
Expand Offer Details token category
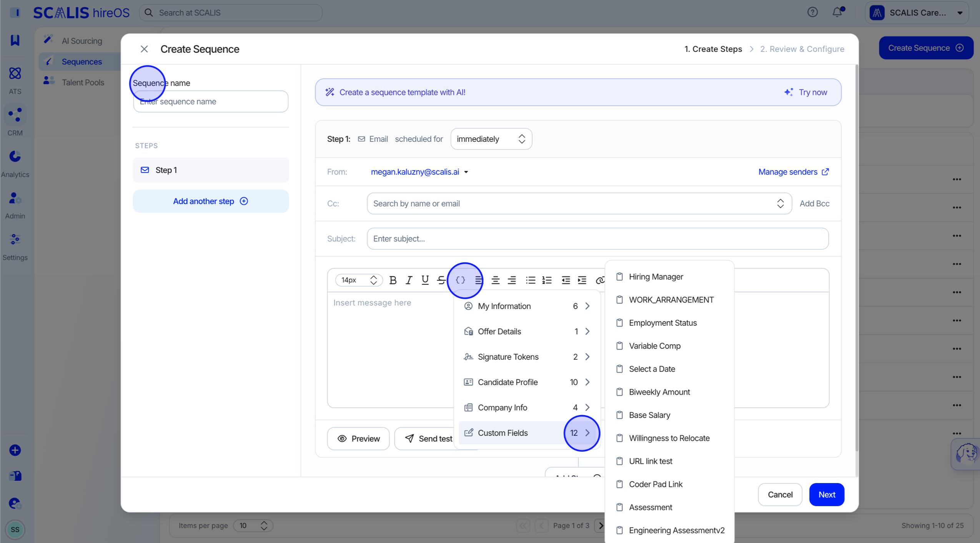pyautogui.click(x=527, y=332)
